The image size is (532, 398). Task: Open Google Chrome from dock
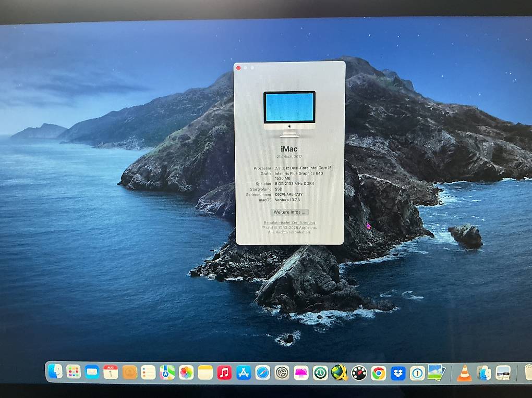378,374
